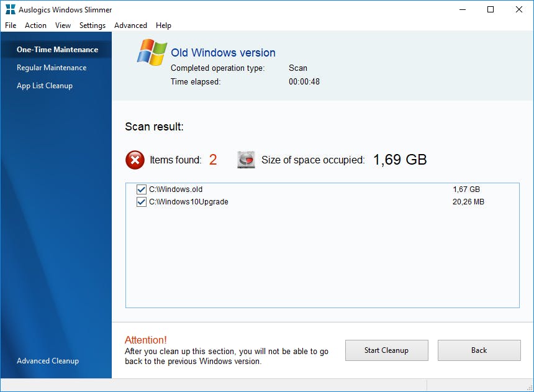The image size is (534, 392).
Task: Open Advanced Cleanup from the sidebar
Action: click(48, 360)
